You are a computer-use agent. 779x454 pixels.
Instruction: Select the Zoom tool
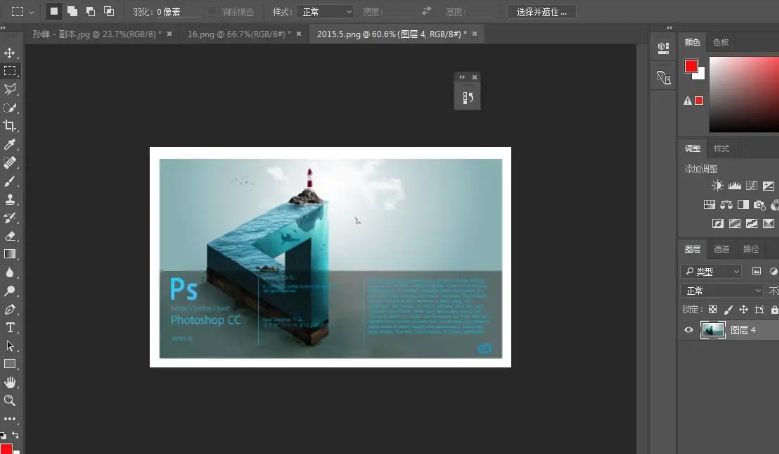pos(10,400)
